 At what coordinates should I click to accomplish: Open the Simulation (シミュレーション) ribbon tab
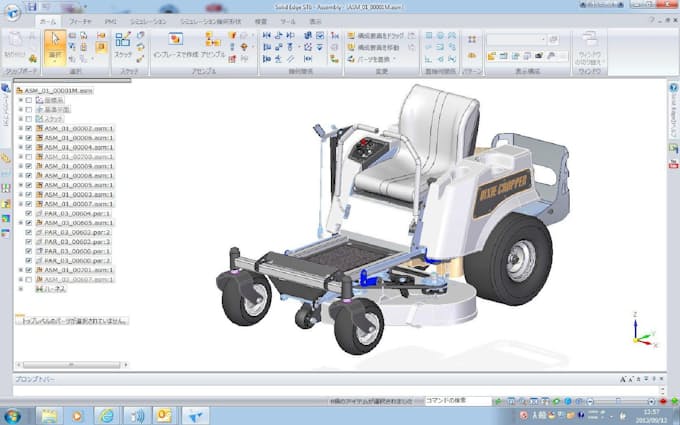click(x=147, y=19)
